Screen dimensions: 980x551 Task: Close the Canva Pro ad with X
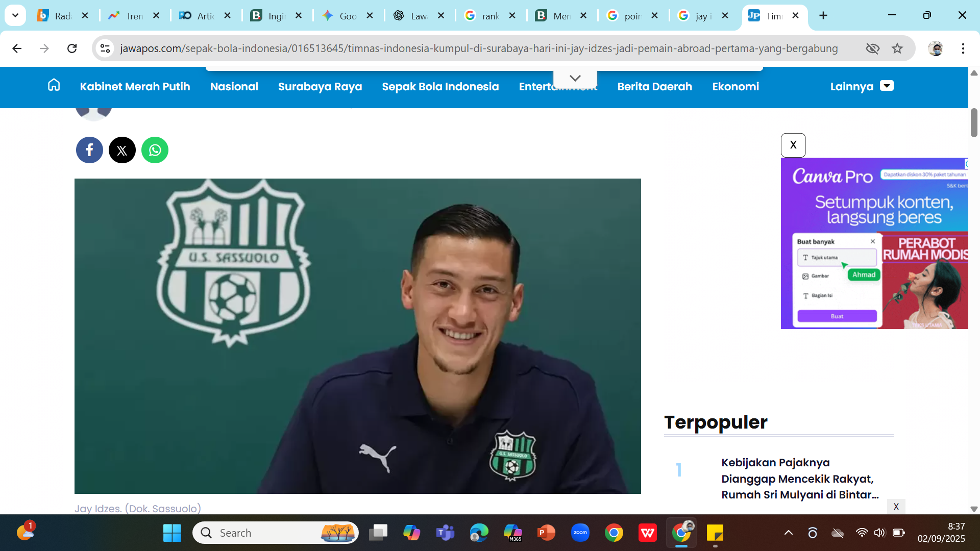tap(793, 145)
